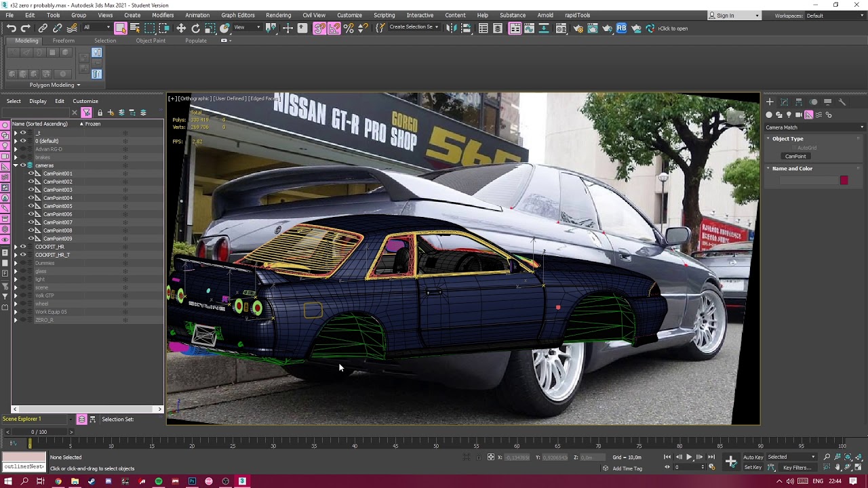Open the Utilities wrench panel
The image size is (868, 488).
[x=842, y=102]
